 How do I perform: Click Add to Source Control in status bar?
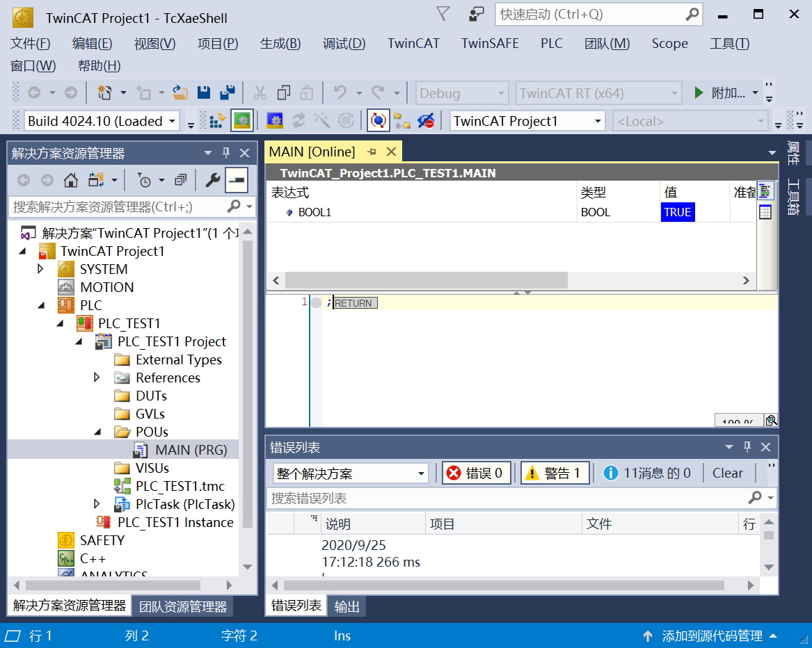click(712, 636)
